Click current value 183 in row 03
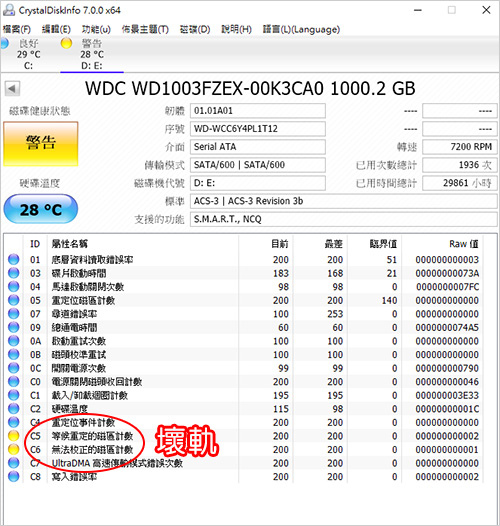The height and width of the screenshot is (526, 500). (281, 273)
